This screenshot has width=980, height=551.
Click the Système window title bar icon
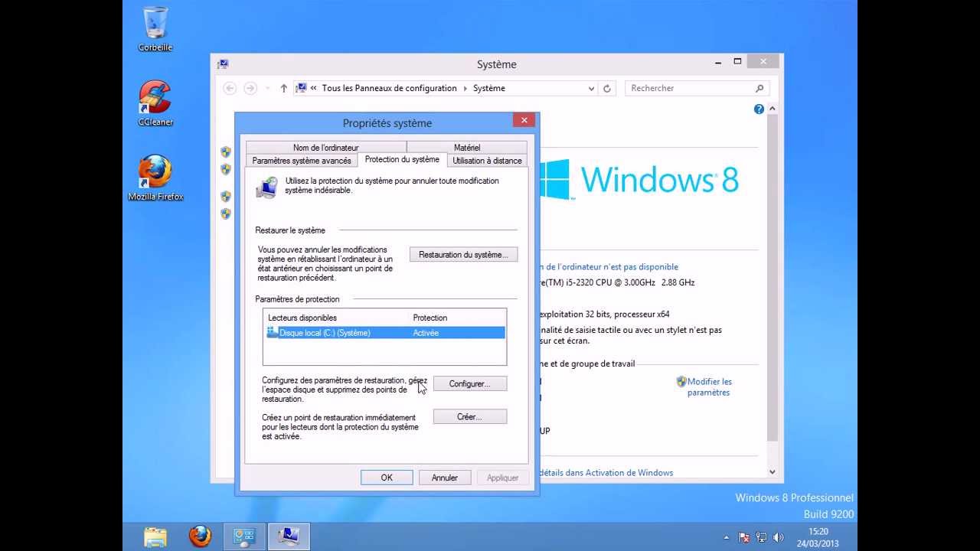tap(223, 64)
